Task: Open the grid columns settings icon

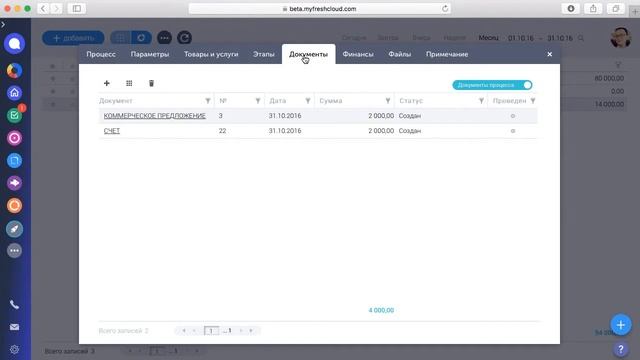Action: [x=129, y=83]
